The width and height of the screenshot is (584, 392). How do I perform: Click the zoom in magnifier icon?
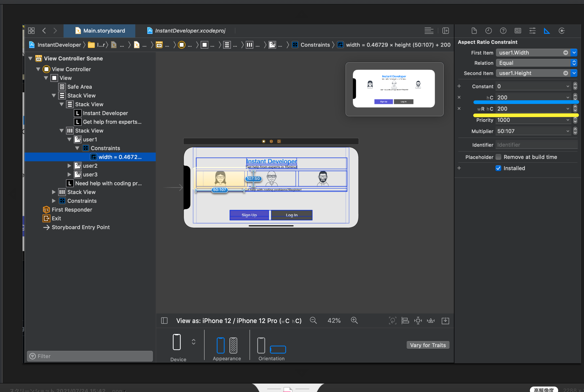coord(354,320)
